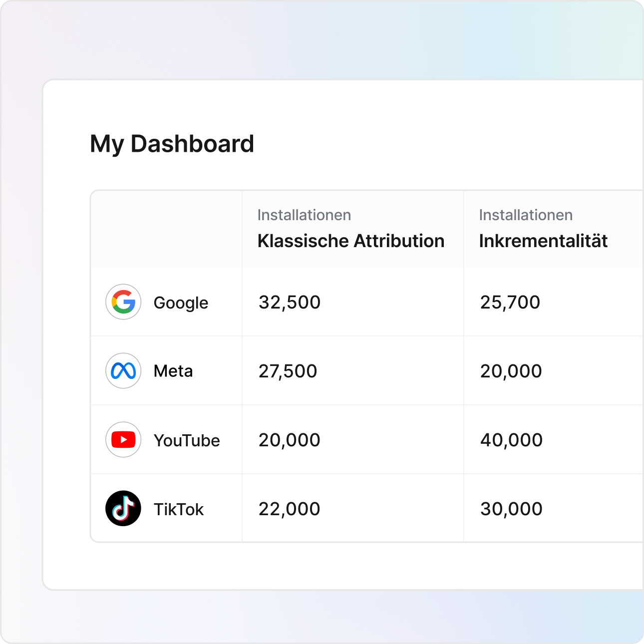Click YouTube's 20,000 classic attribution value
This screenshot has height=644, width=644.
click(290, 440)
